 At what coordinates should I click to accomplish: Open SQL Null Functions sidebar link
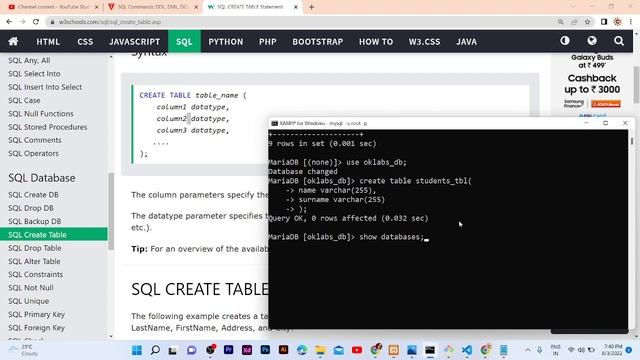[41, 113]
